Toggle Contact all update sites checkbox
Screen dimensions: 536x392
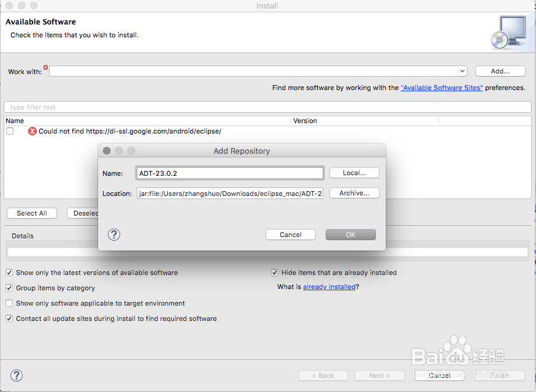pos(9,318)
